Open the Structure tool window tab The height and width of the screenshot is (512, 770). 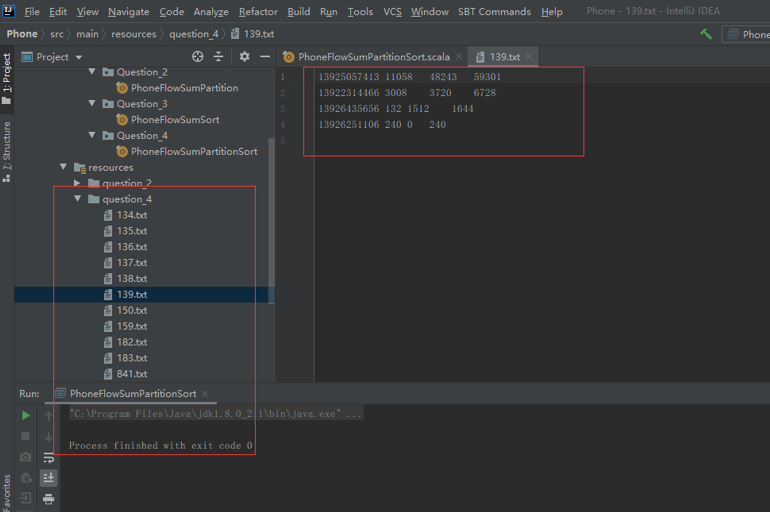click(7, 151)
